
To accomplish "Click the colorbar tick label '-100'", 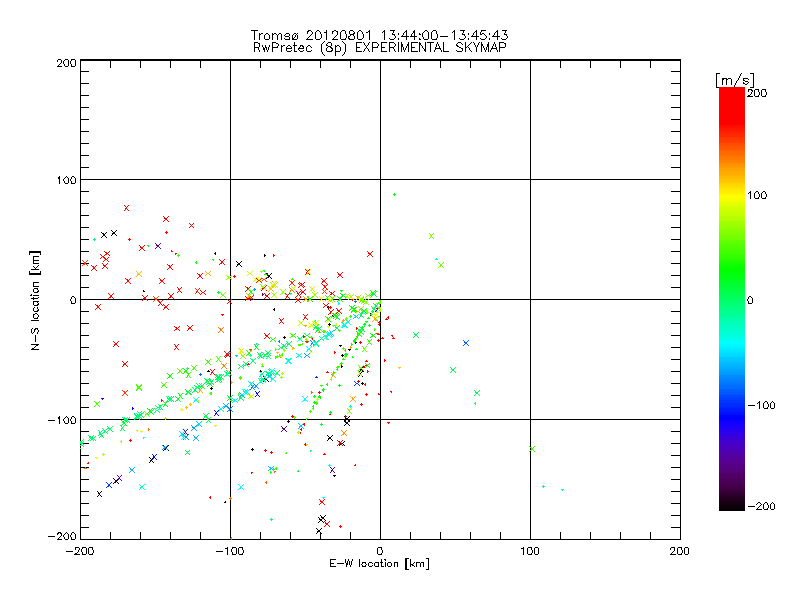I will pyautogui.click(x=761, y=405).
